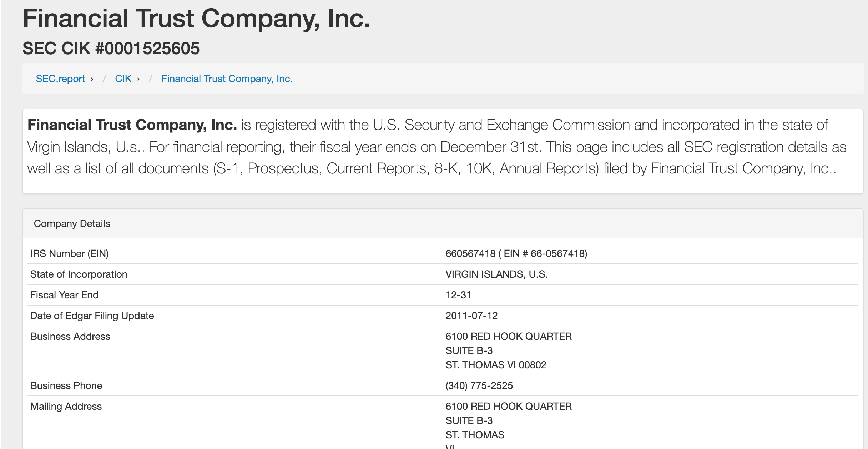Click the Date of Edgar Filing Update label
This screenshot has width=868, height=449.
pos(92,316)
